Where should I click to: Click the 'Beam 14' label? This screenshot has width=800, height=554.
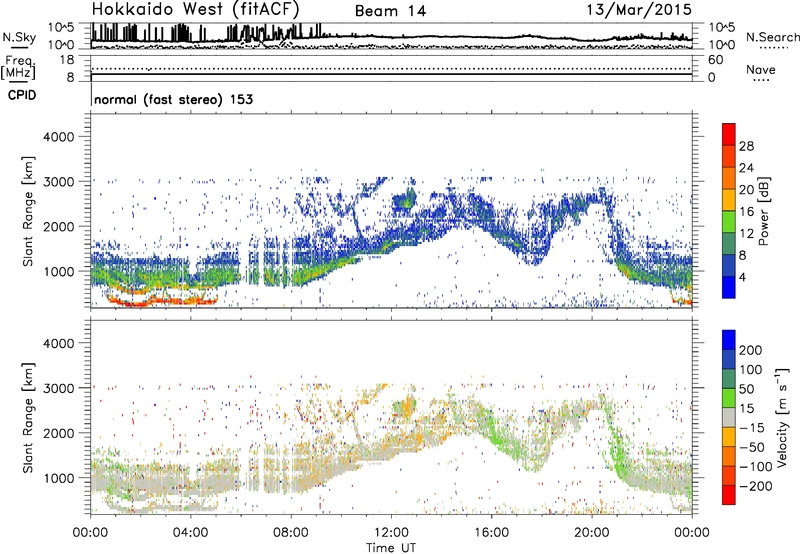click(390, 11)
